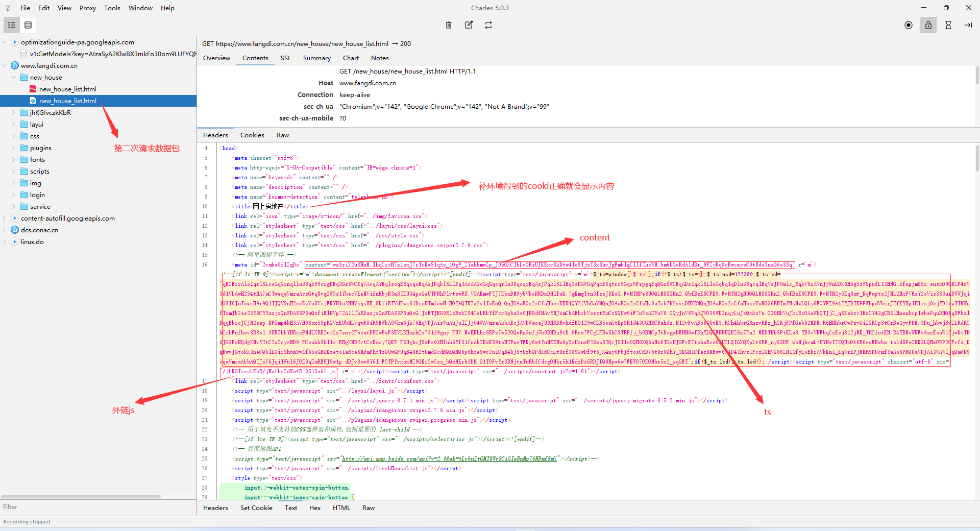Expand the scripts folder

pyautogui.click(x=14, y=171)
